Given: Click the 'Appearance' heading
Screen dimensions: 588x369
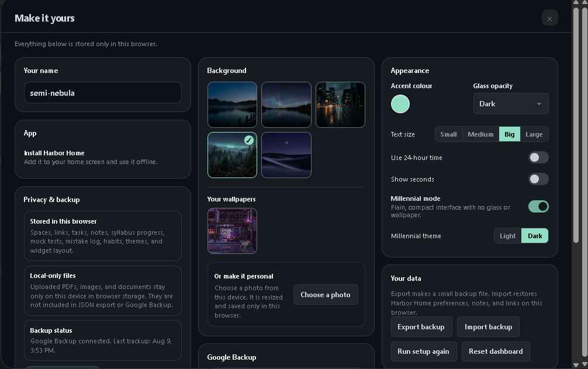Looking at the screenshot, I should point(410,71).
